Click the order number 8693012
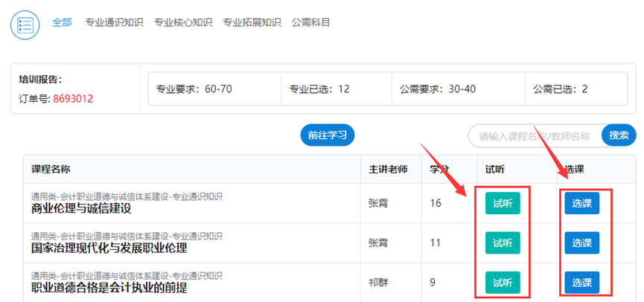This screenshot has height=302, width=644. point(73,98)
